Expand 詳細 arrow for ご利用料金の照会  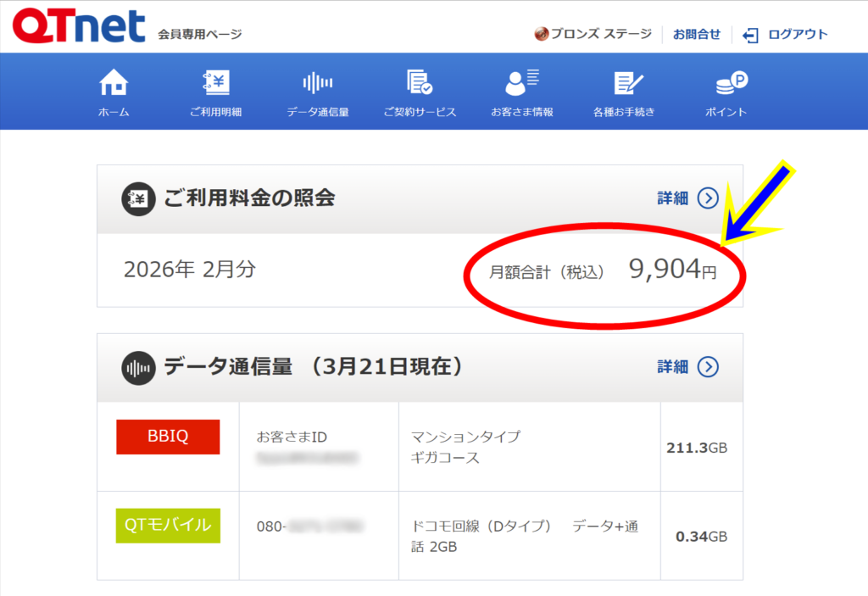click(x=708, y=198)
